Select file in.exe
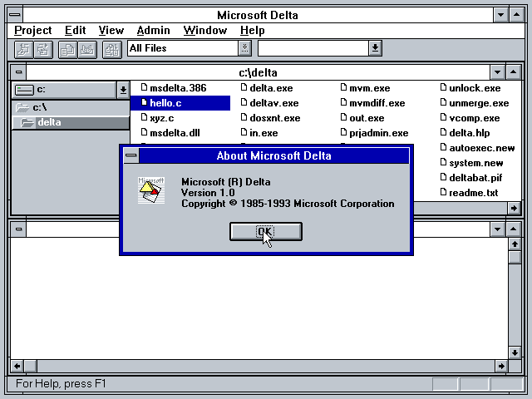 [264, 133]
